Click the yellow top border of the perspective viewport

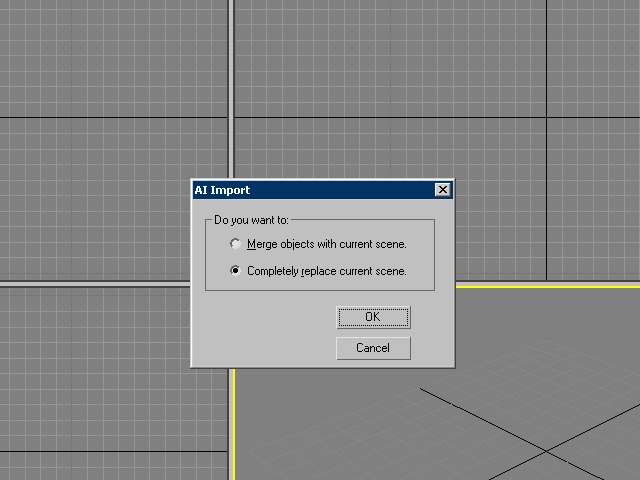pos(550,285)
